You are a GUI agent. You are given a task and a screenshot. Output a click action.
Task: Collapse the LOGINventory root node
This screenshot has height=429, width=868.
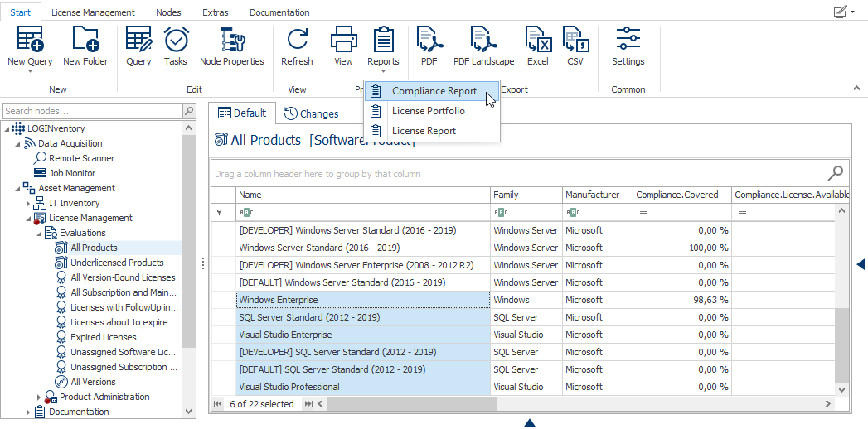click(7, 129)
